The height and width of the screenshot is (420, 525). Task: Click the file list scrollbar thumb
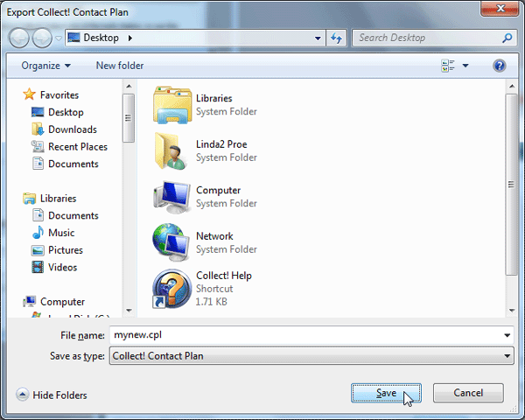(511, 185)
